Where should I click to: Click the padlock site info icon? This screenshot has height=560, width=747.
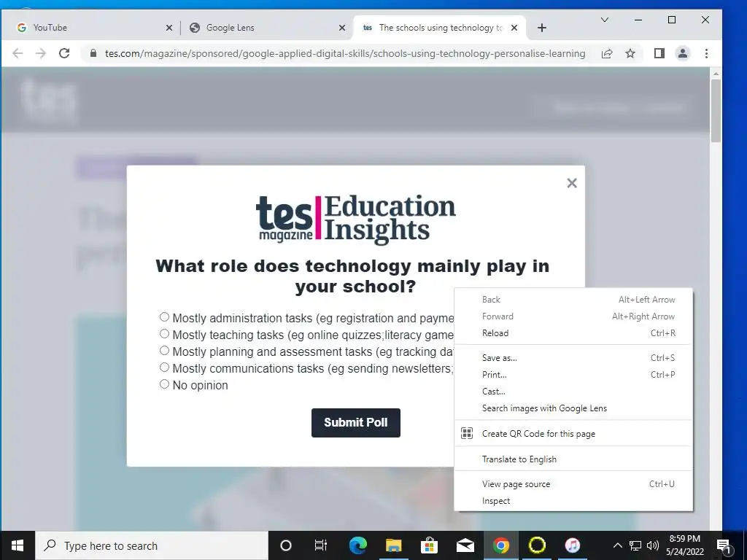tap(93, 53)
